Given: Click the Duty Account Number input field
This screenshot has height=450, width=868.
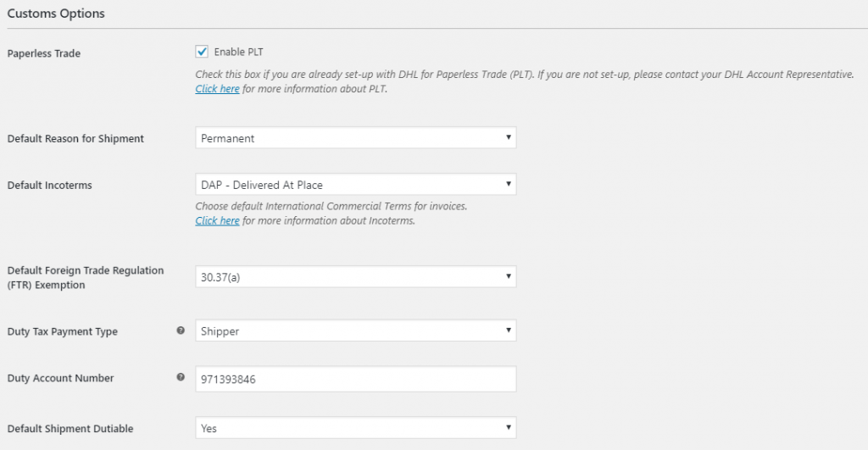Looking at the screenshot, I should pyautogui.click(x=355, y=380).
